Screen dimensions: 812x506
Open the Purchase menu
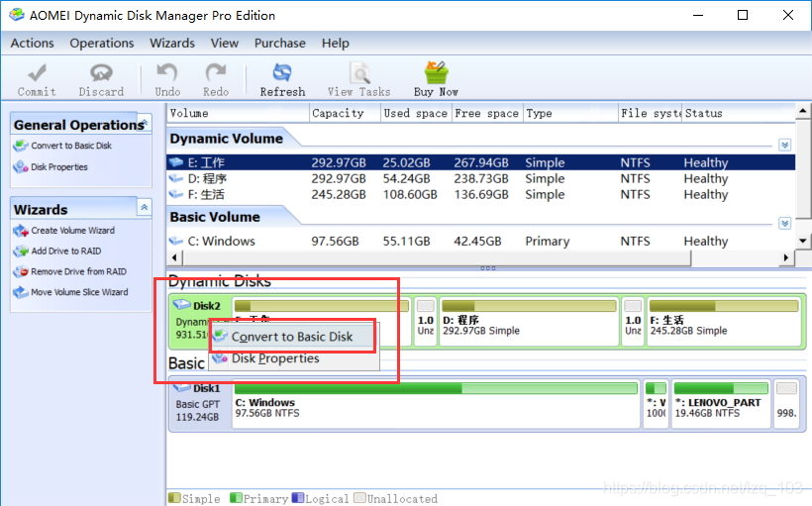280,43
